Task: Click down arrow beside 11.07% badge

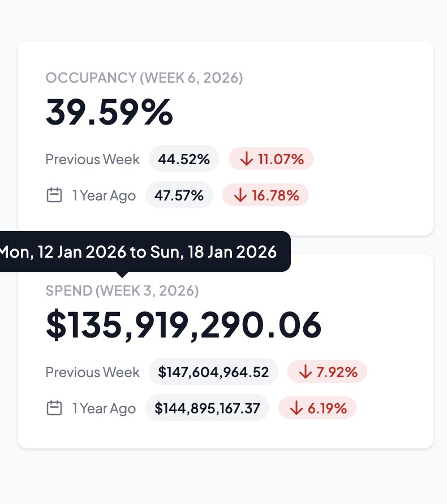Action: click(246, 159)
